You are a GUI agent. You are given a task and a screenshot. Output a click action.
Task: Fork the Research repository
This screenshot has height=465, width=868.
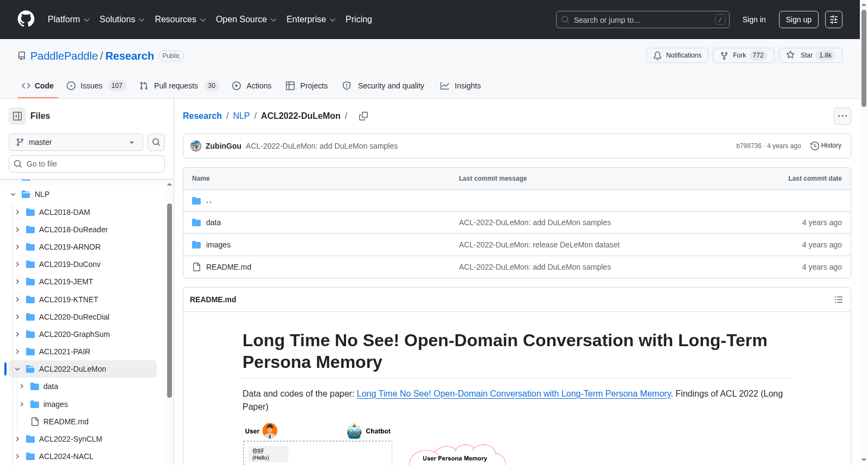pos(743,55)
